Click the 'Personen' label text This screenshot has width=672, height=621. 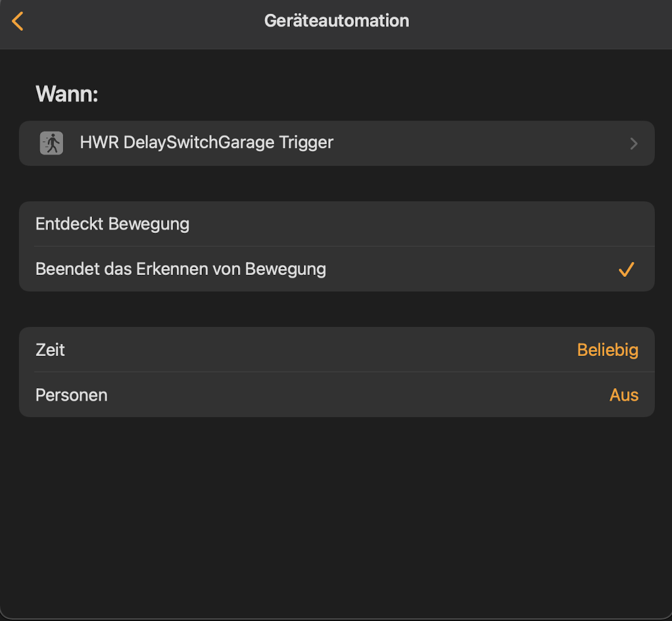pyautogui.click(x=71, y=395)
